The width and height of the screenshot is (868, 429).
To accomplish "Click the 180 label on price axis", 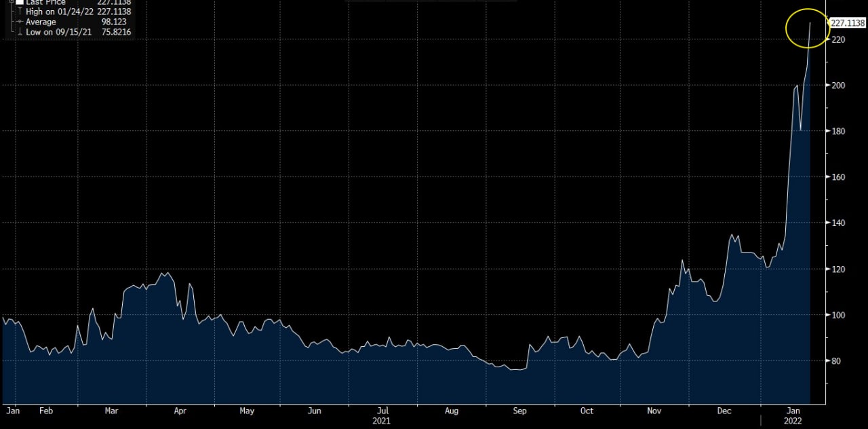I will (838, 131).
